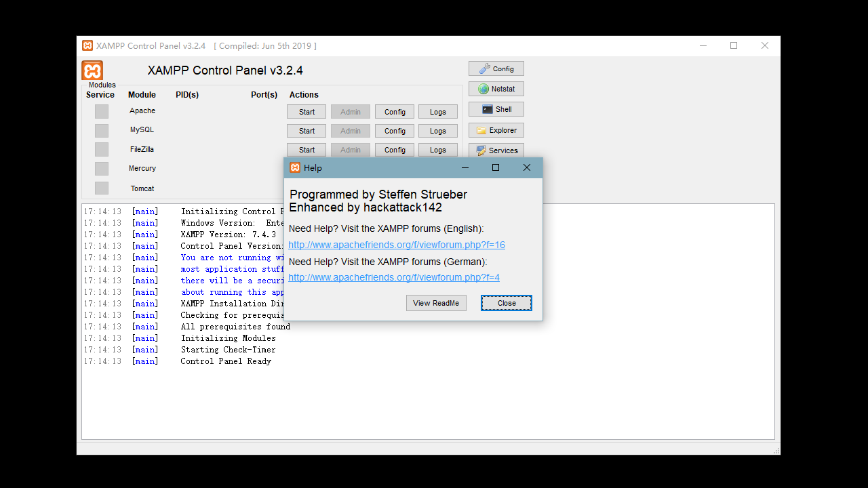This screenshot has height=488, width=868.
Task: Toggle the FileZilla service checkbox
Action: click(102, 150)
